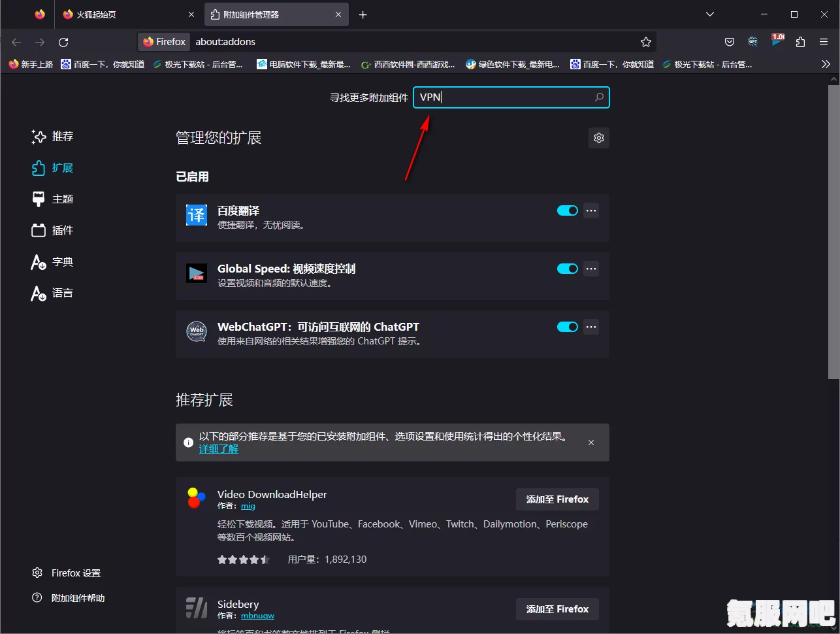The image size is (840, 634).
Task: Click the Video DownloadHelper colored balls icon
Action: (x=197, y=498)
